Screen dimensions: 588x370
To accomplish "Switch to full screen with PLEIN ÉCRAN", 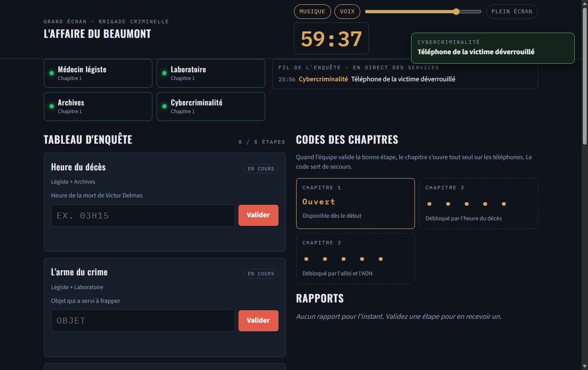I will tap(512, 11).
